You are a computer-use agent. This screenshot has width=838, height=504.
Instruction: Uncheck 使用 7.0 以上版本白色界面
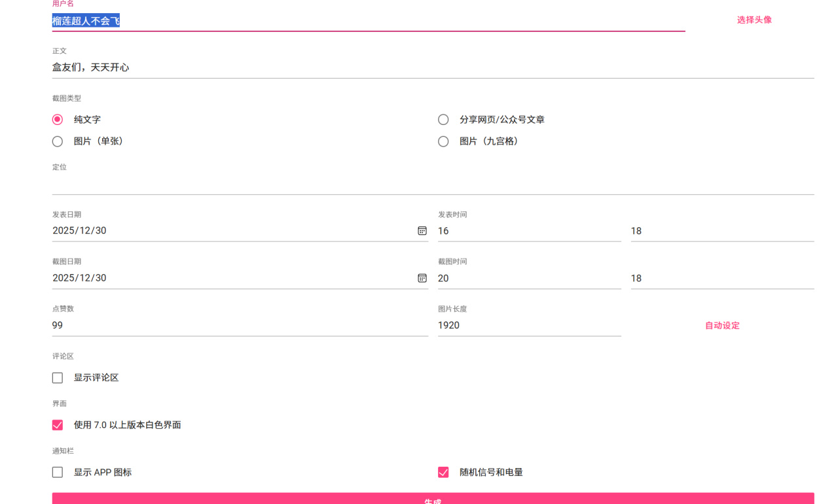(58, 425)
